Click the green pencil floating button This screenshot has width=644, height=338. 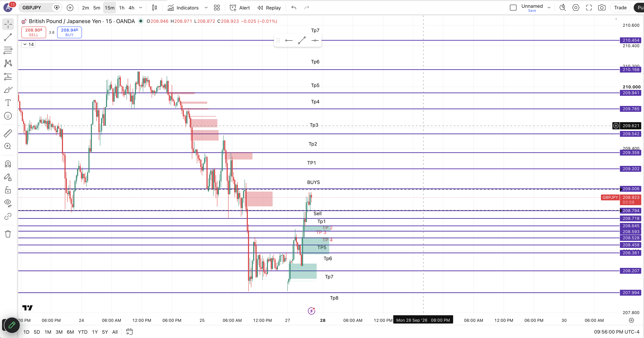(12, 325)
